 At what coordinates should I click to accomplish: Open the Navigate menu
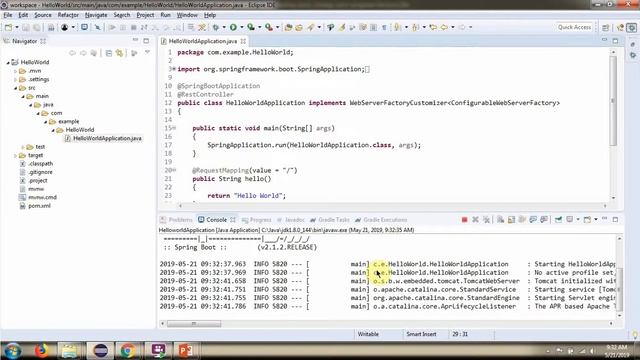click(96, 15)
